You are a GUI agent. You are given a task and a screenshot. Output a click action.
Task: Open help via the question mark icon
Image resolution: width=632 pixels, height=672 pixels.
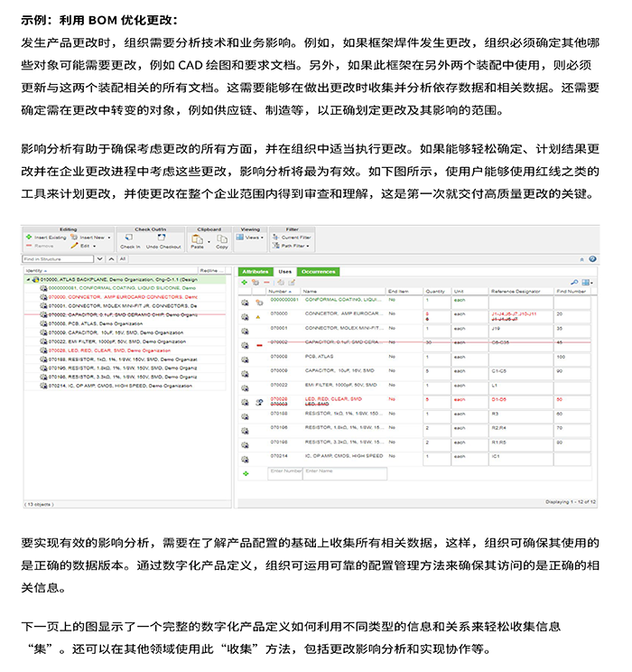click(x=592, y=258)
